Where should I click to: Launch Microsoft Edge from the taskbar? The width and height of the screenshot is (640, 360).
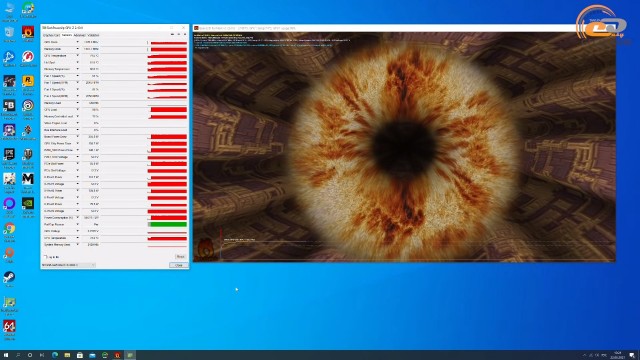click(55, 355)
